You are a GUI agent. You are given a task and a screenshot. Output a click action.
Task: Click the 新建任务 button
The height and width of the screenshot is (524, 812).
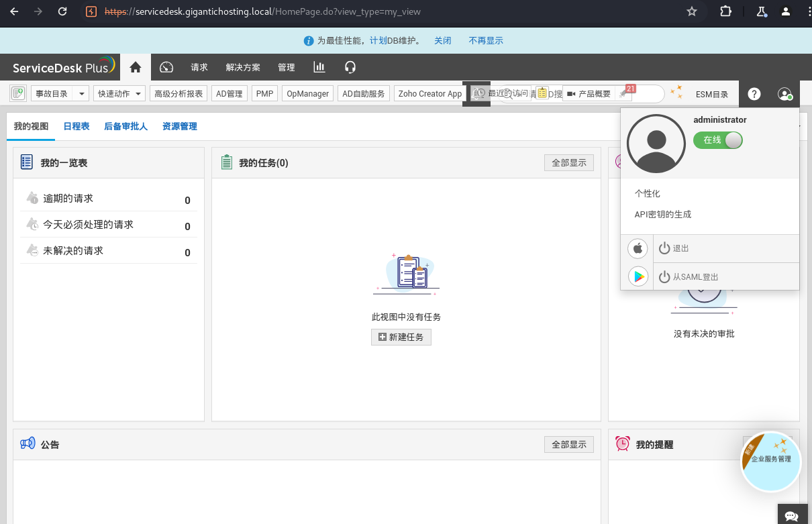(401, 337)
